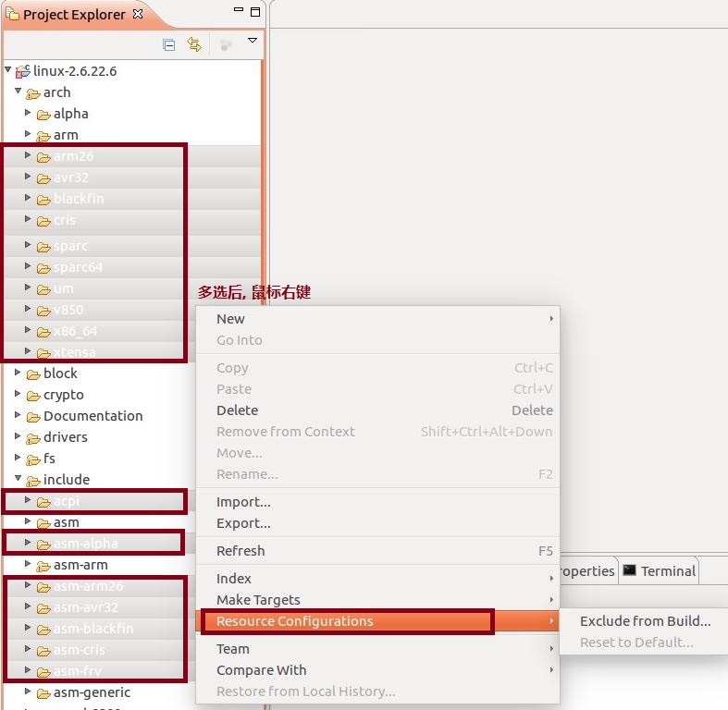This screenshot has width=728, height=710.
Task: Collapse the include folder node
Action: coord(19,479)
